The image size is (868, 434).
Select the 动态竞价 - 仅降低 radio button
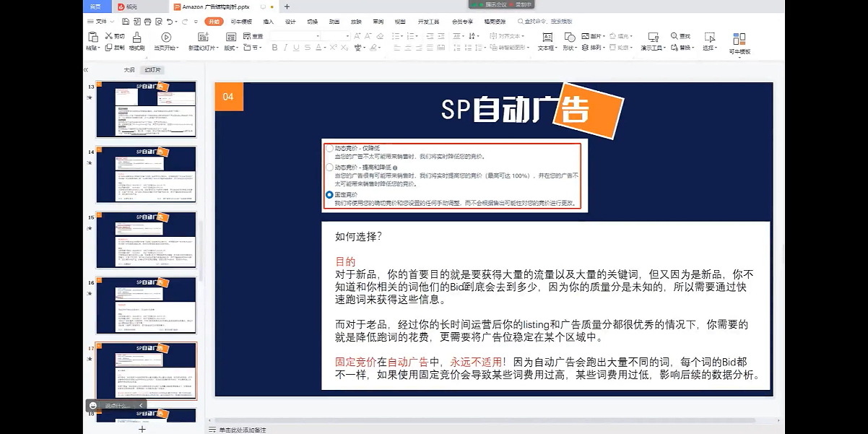[x=330, y=148]
